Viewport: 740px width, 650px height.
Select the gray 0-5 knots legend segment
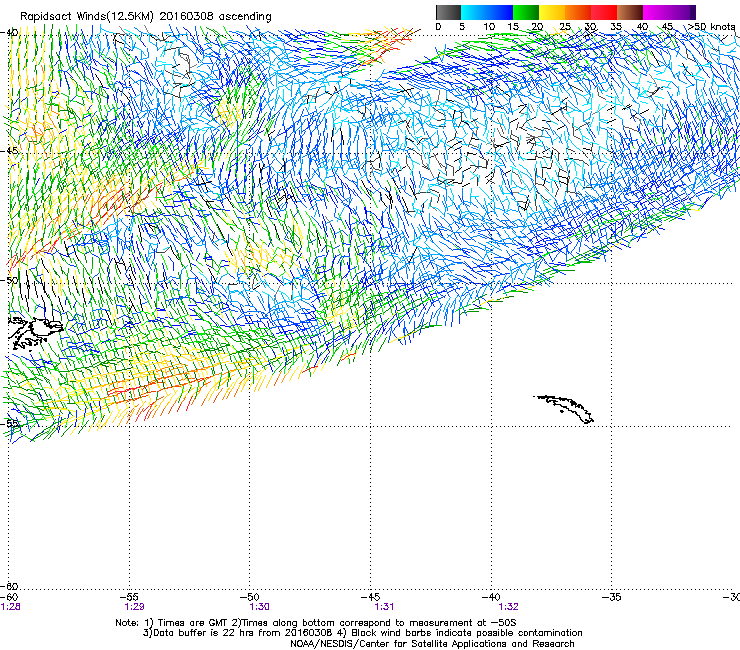(x=448, y=12)
